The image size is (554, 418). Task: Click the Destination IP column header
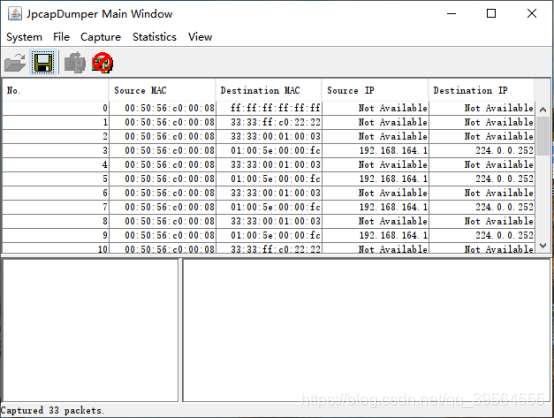(x=482, y=90)
